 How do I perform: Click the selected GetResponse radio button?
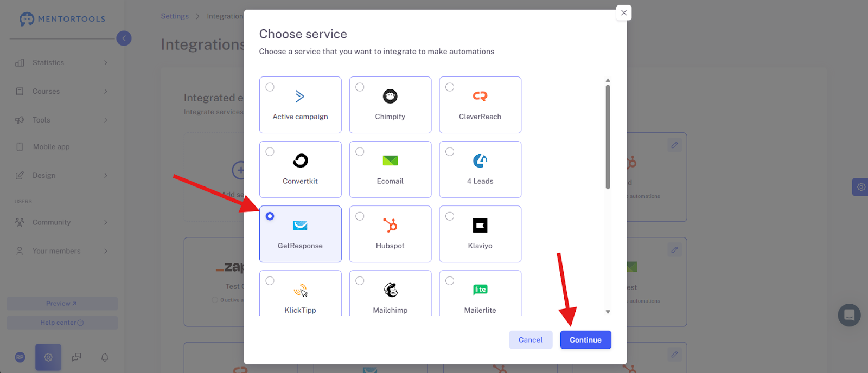[270, 216]
